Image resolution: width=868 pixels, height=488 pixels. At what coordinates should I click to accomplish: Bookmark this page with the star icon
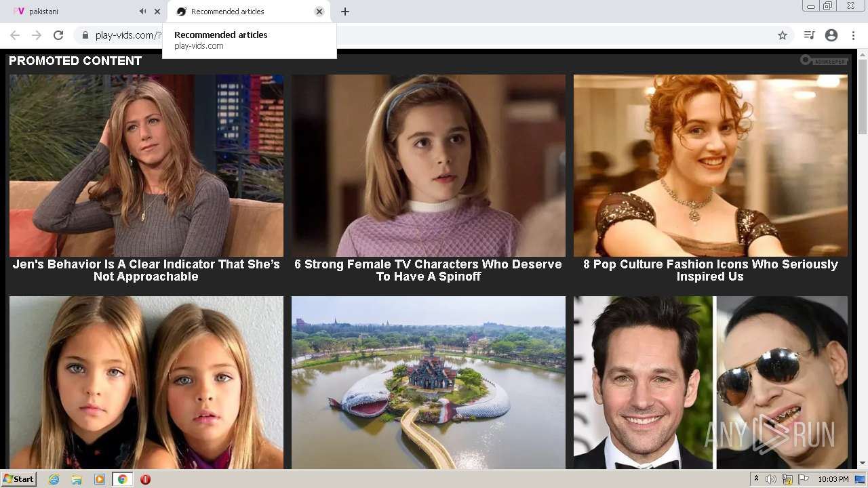pyautogui.click(x=783, y=35)
